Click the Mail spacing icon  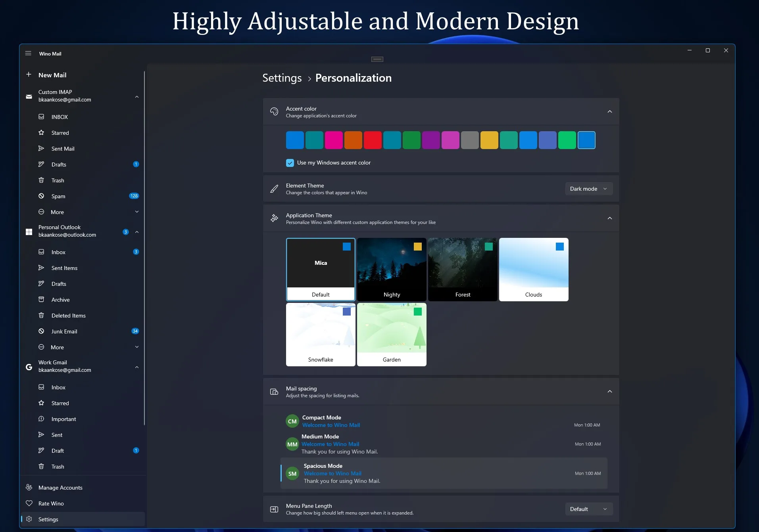pos(274,392)
